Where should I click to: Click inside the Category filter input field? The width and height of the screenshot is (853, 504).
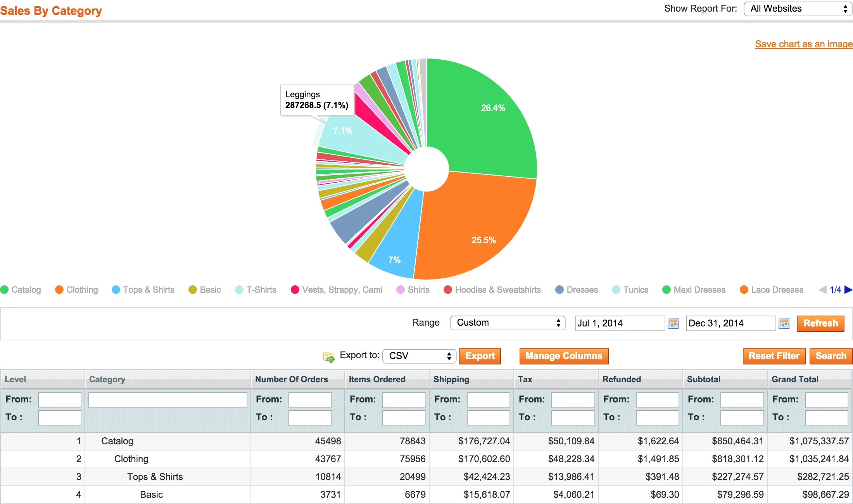point(167,400)
